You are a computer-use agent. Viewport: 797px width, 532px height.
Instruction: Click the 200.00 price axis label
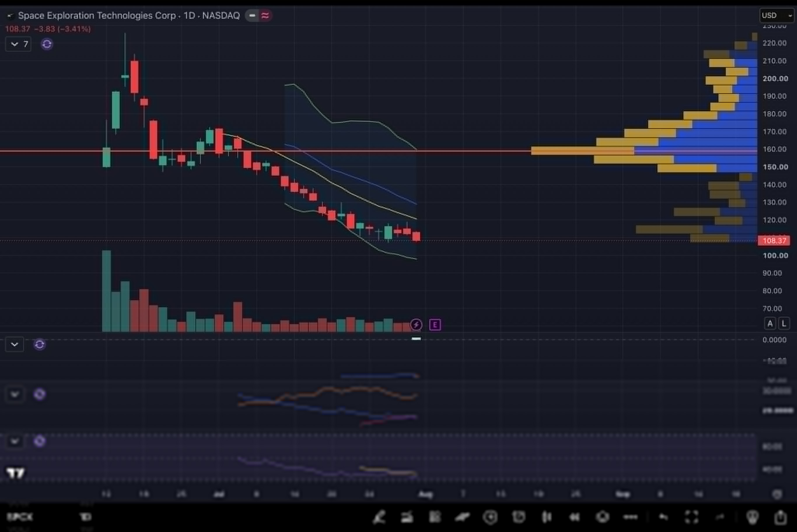click(775, 79)
